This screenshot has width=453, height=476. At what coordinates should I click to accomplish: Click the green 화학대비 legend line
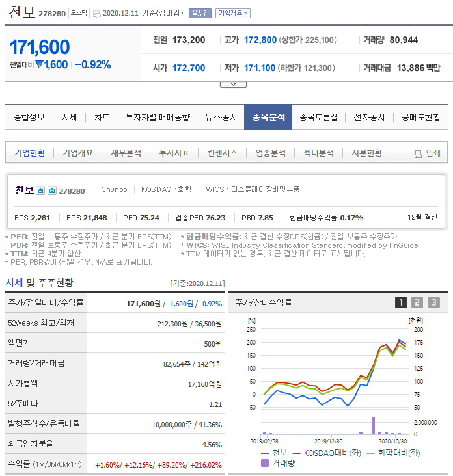click(x=370, y=453)
